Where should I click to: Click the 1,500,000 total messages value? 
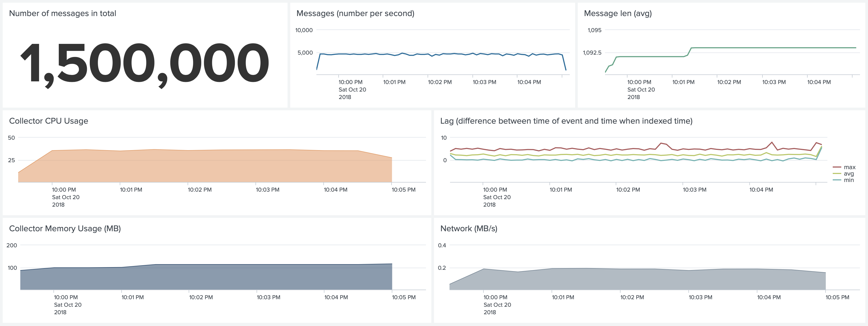[145, 63]
